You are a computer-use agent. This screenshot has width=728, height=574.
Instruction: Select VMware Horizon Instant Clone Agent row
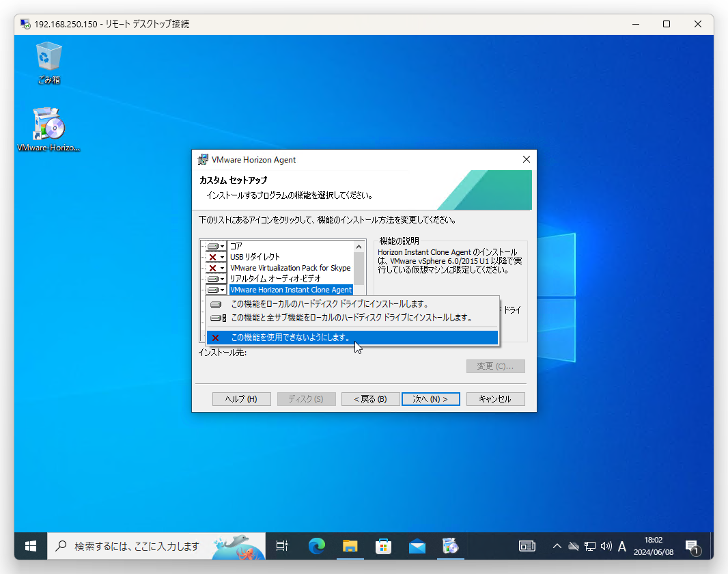click(x=291, y=290)
